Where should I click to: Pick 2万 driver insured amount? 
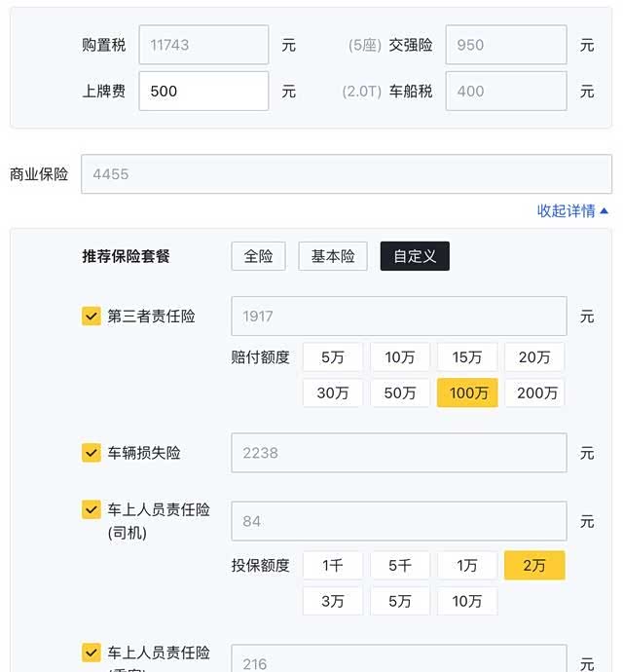tap(534, 565)
